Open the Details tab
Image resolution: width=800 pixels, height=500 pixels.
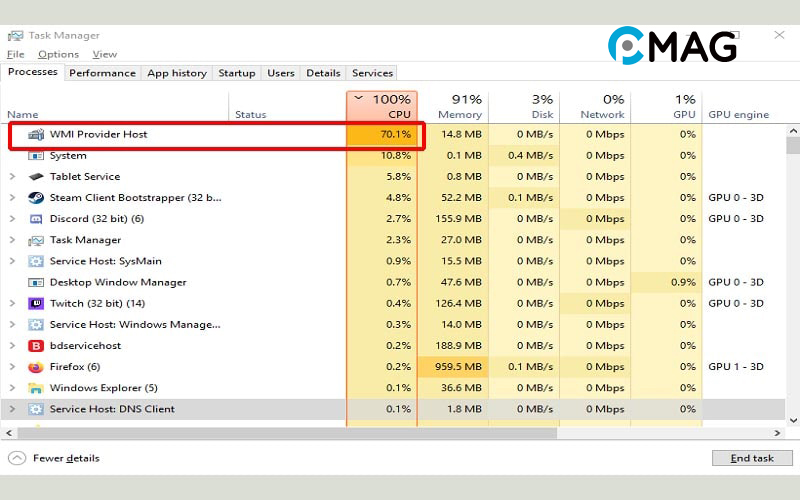[x=323, y=73]
